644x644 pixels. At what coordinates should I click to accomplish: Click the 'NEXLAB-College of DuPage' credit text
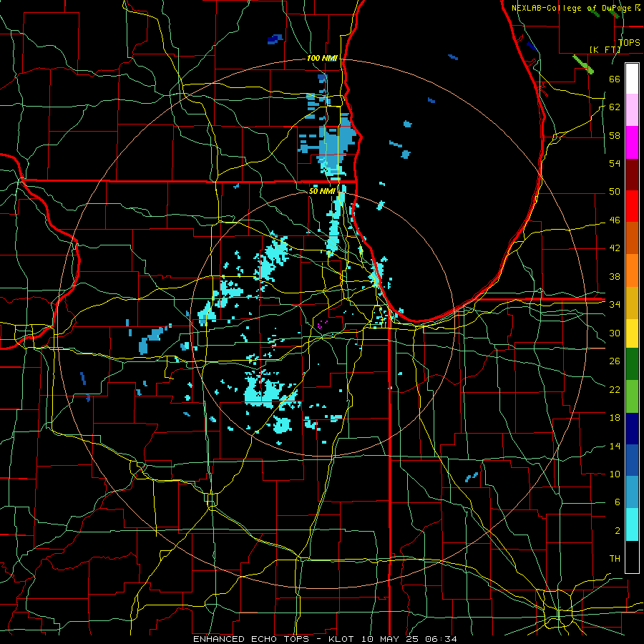pos(572,8)
